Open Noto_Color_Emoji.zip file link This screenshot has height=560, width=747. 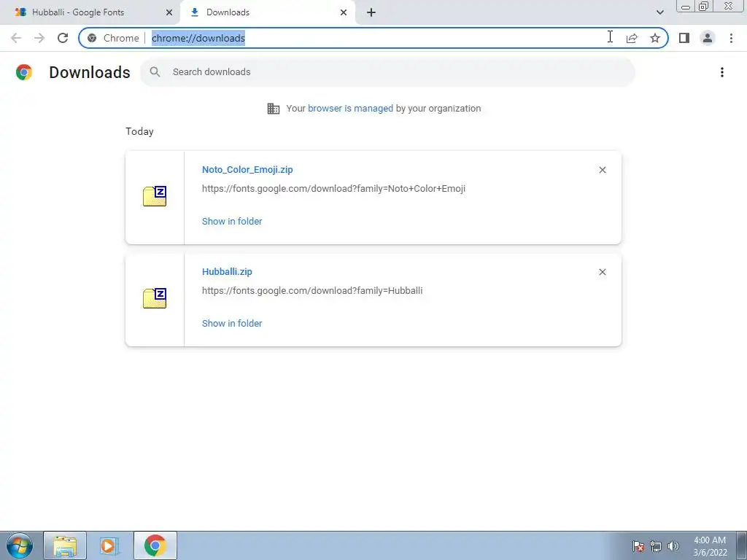247,169
